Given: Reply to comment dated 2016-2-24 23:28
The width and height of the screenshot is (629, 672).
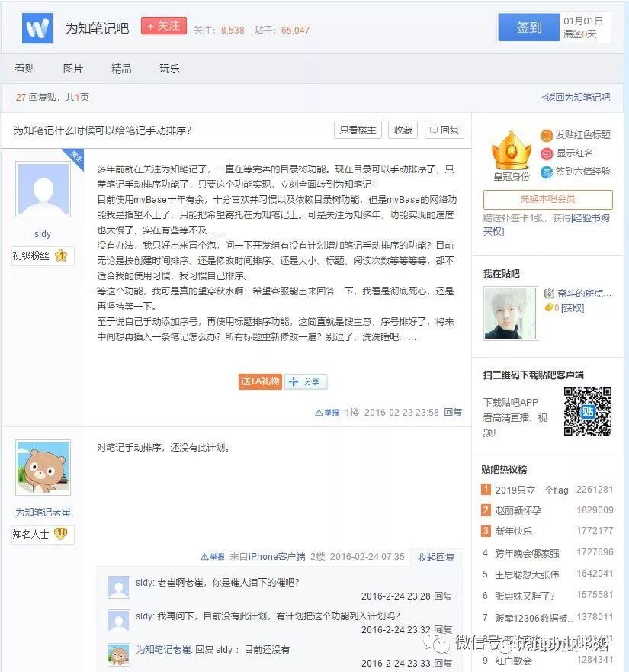Looking at the screenshot, I should coord(443,596).
